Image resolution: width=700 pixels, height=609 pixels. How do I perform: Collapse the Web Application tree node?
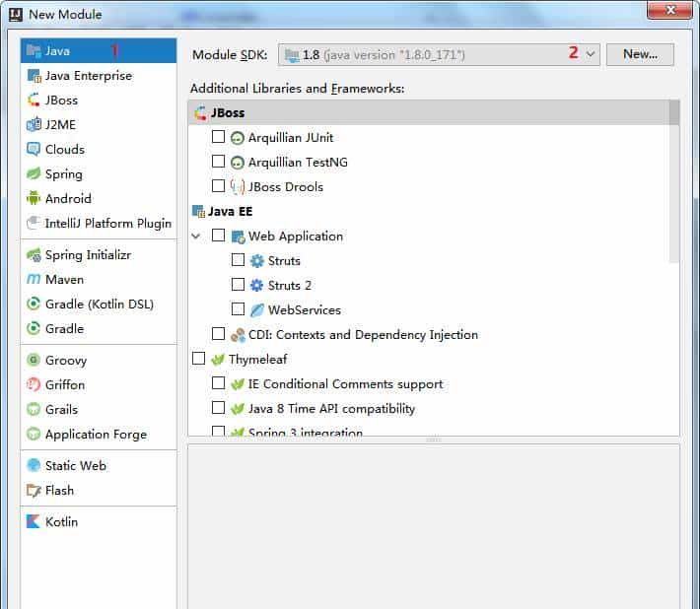click(196, 236)
